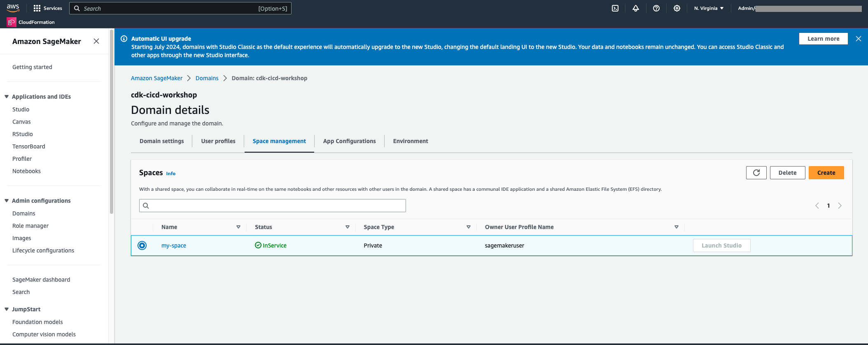The image size is (868, 345).
Task: Dismiss the Automatic UI upgrade banner
Action: (859, 39)
